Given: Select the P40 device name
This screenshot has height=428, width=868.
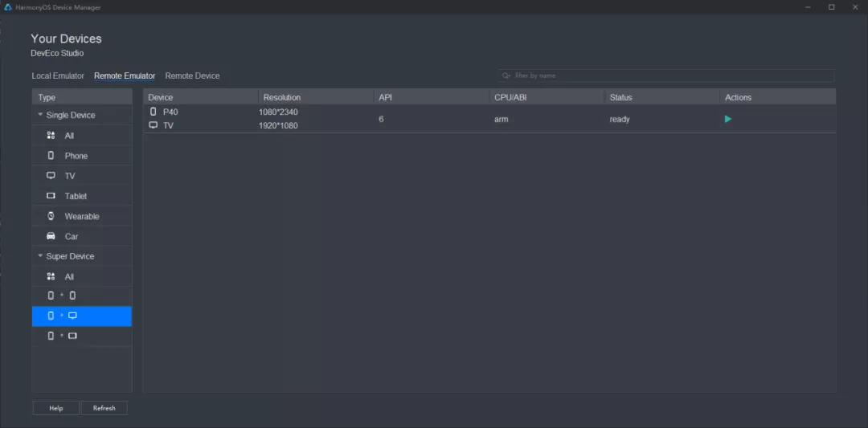Looking at the screenshot, I should point(170,112).
